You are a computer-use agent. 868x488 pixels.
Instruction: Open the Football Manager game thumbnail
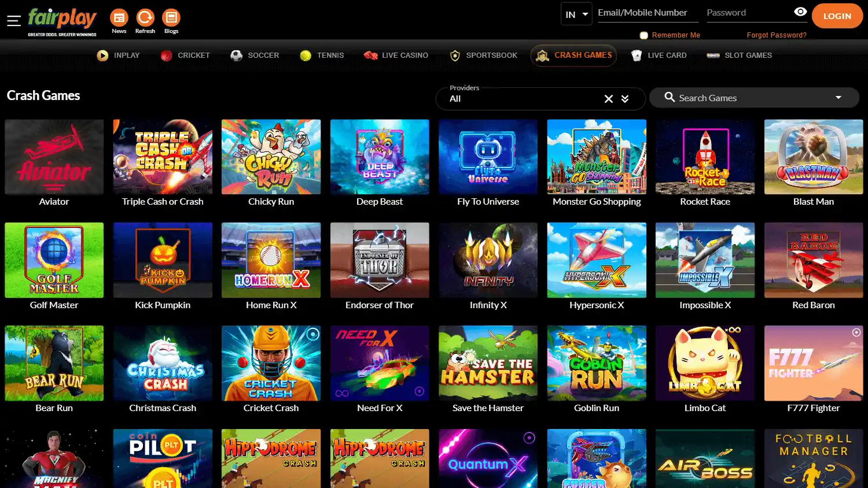point(814,459)
